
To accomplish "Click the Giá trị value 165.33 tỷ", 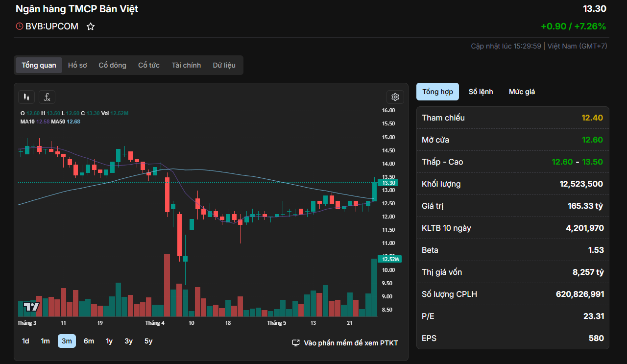I will [x=585, y=206].
